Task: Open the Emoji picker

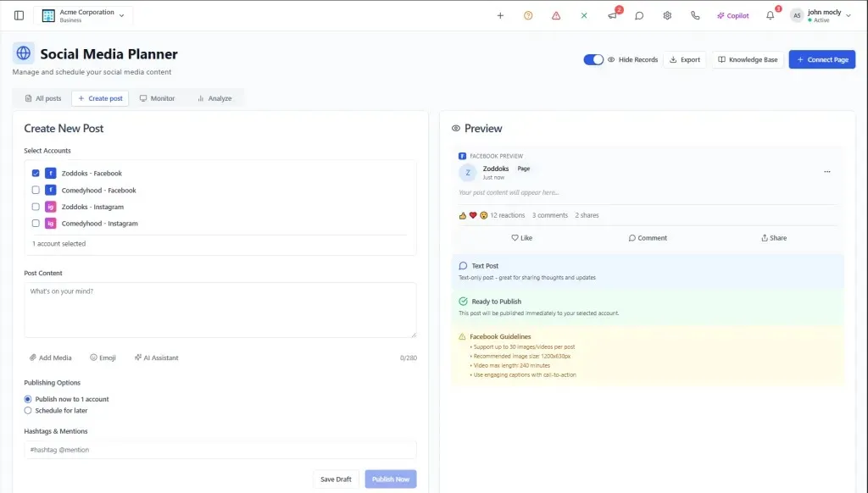Action: coord(103,357)
